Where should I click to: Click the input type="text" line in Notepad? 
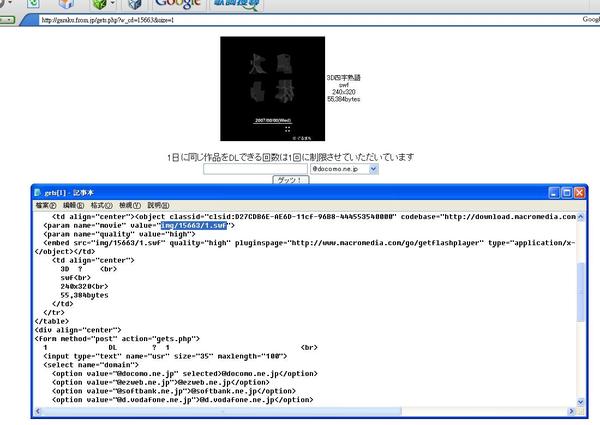[165, 356]
